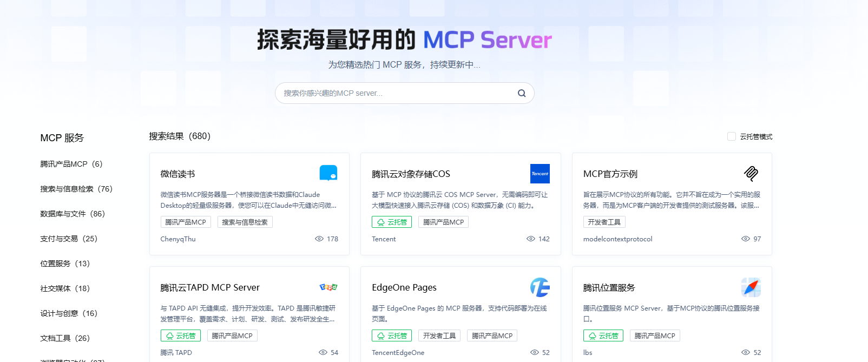This screenshot has width=868, height=362.
Task: Click the 腾讯位置服务 compass icon
Action: (x=751, y=287)
